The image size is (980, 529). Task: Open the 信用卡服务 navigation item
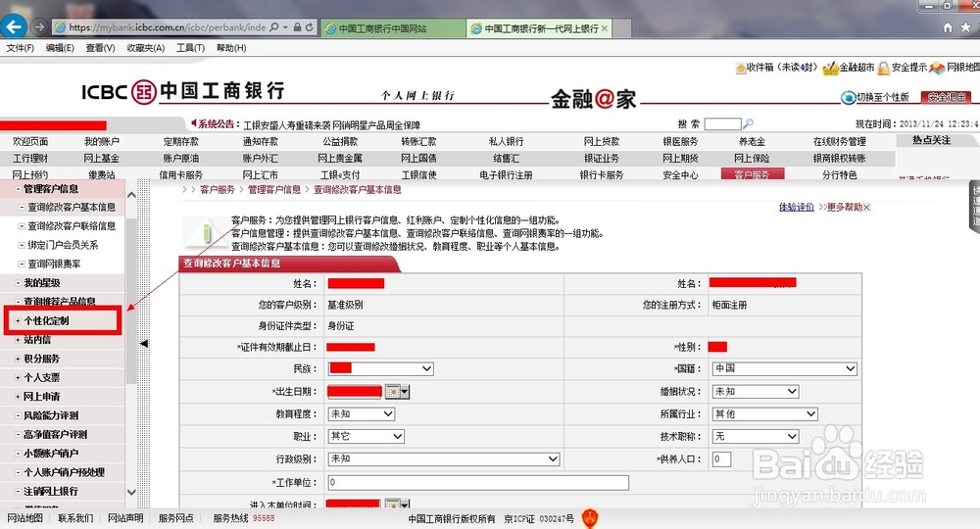coord(181,175)
